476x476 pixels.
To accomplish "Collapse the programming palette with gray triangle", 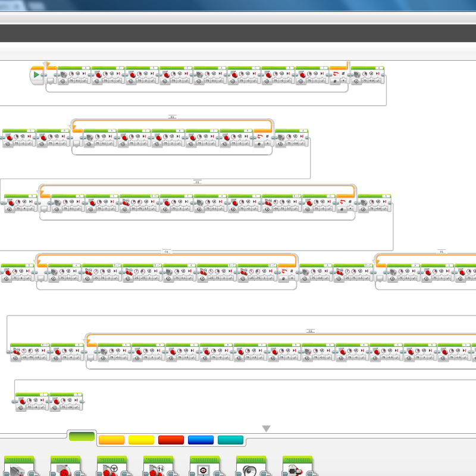I will click(266, 428).
